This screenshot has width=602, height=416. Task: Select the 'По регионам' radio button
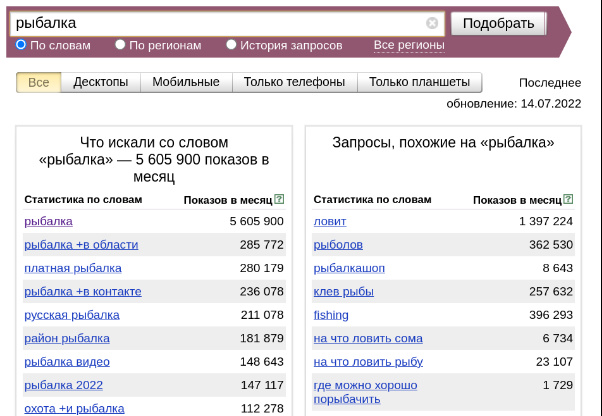(x=121, y=45)
